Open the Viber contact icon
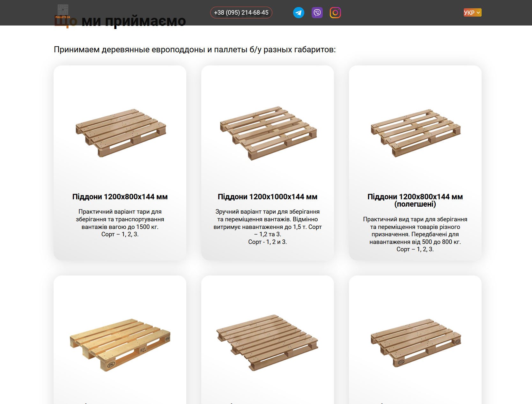Image resolution: width=532 pixels, height=404 pixels. click(x=317, y=13)
